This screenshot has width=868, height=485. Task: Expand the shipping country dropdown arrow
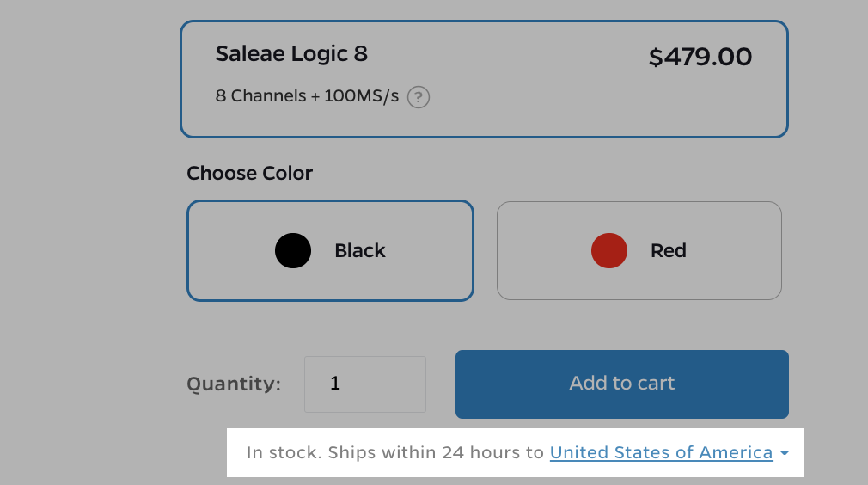785,453
